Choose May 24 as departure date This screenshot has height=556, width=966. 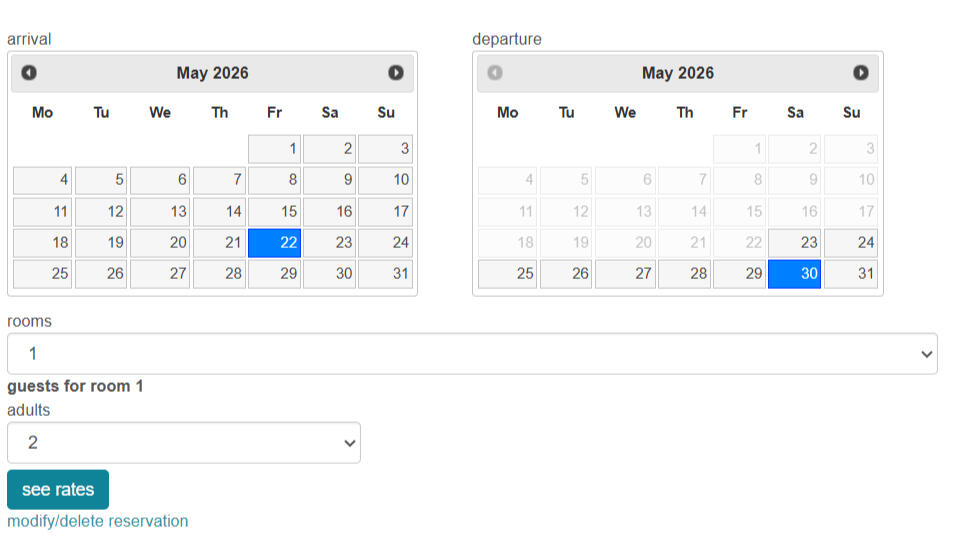[851, 243]
